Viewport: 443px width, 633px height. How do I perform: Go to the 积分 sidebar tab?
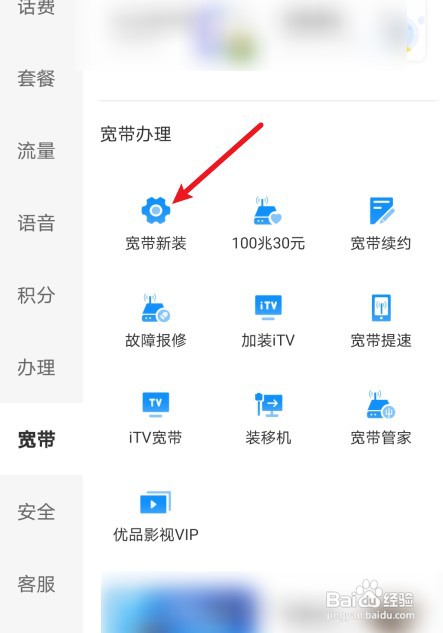click(x=36, y=295)
